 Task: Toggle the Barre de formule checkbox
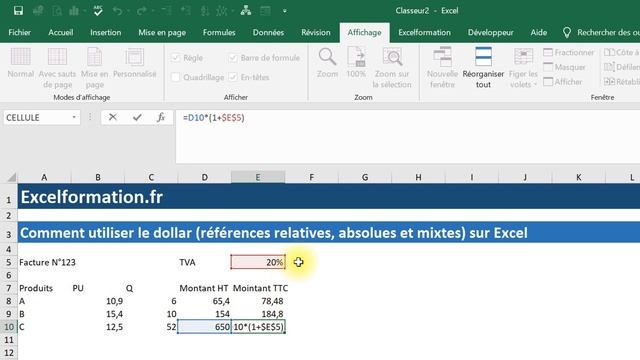pyautogui.click(x=233, y=58)
